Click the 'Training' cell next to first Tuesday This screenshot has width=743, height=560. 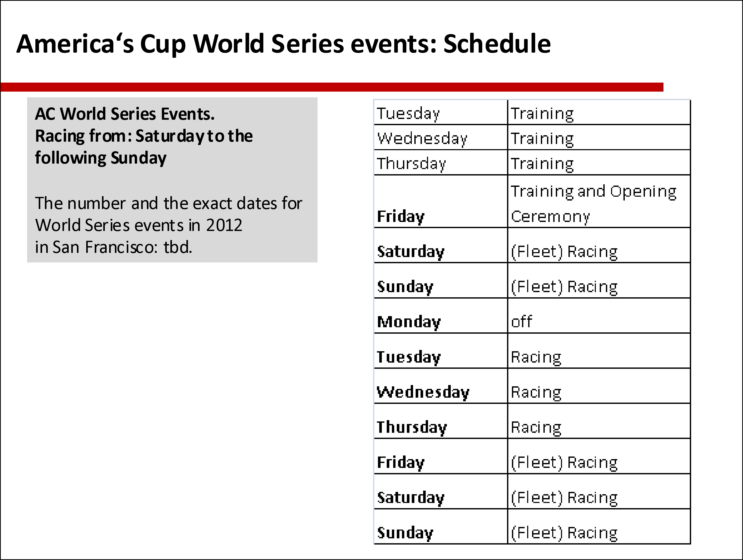599,113
